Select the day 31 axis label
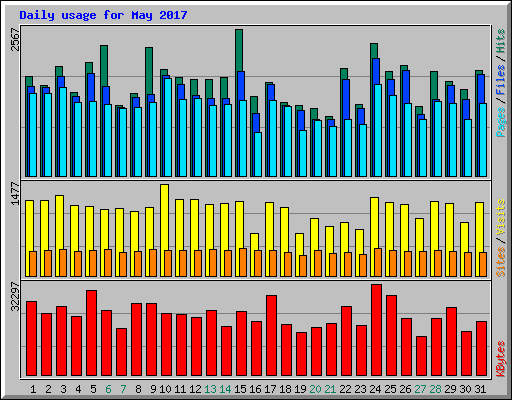The height and width of the screenshot is (400, 512). coord(480,389)
